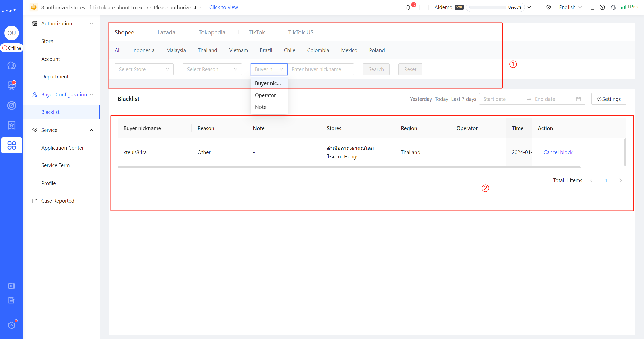Choose Buyer nickname from dropdown list

point(269,83)
